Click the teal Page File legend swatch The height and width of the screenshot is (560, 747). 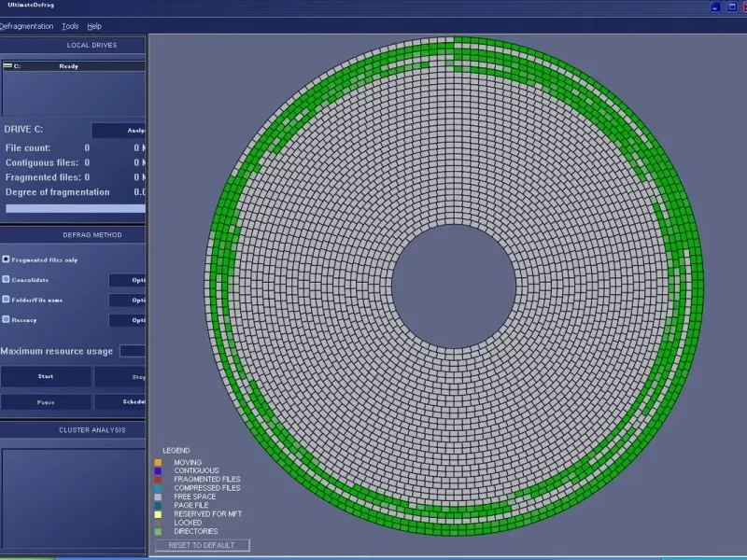158,505
